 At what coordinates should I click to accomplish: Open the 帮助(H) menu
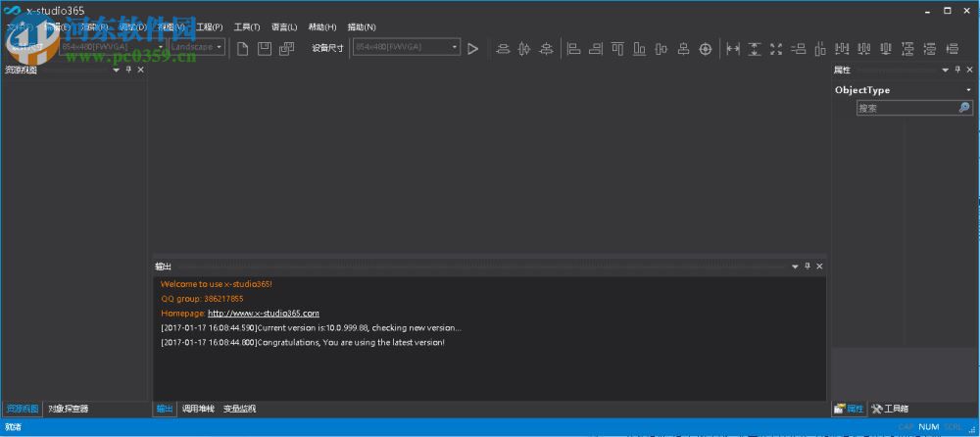coord(322,26)
